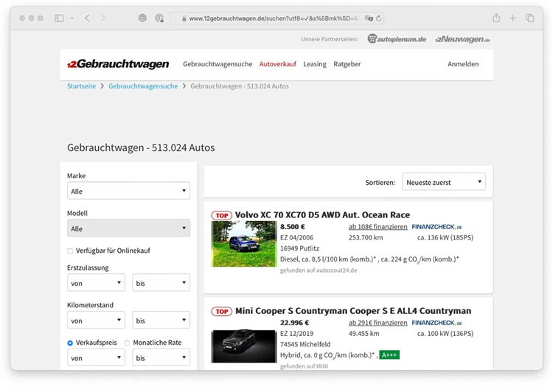Open Erstzulassung bis dropdown
Screen dimensions: 553x392
(161, 283)
